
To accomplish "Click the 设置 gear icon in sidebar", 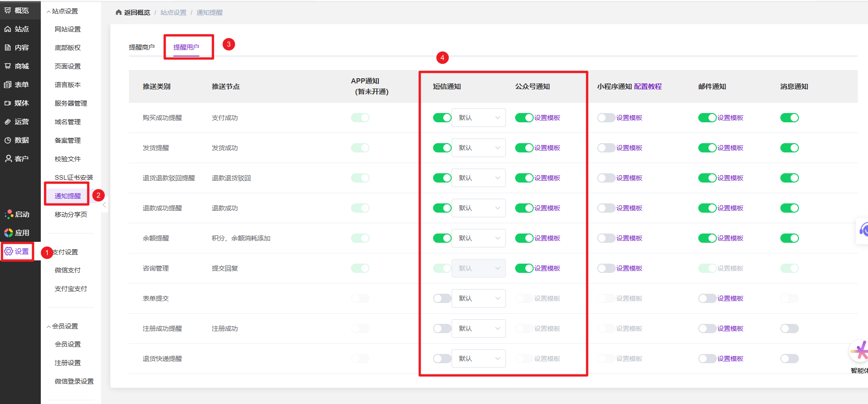I will click(x=9, y=251).
